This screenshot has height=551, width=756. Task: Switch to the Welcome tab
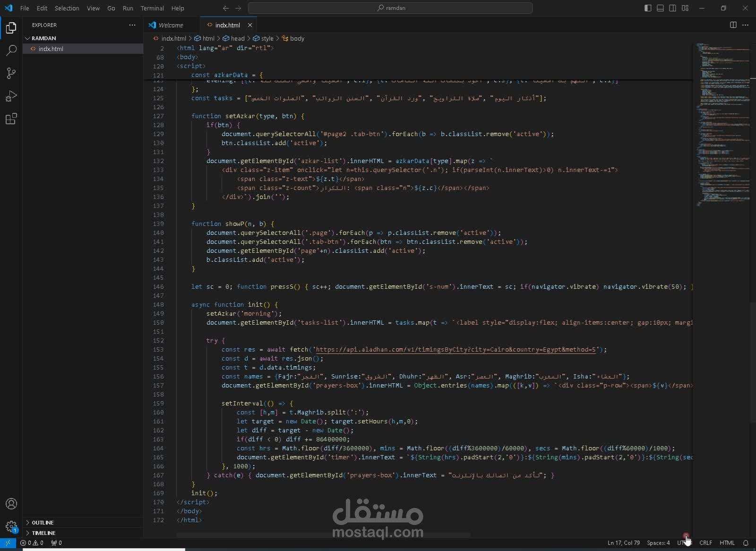point(171,25)
